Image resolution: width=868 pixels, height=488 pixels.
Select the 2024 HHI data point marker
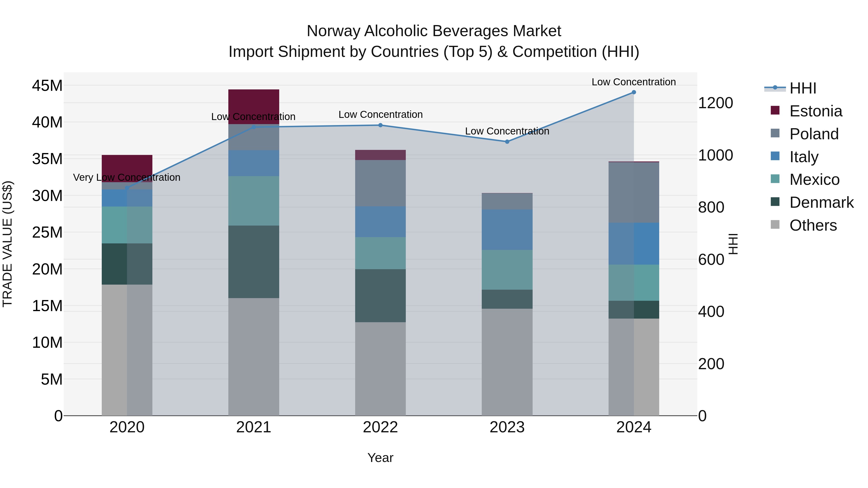click(x=634, y=92)
